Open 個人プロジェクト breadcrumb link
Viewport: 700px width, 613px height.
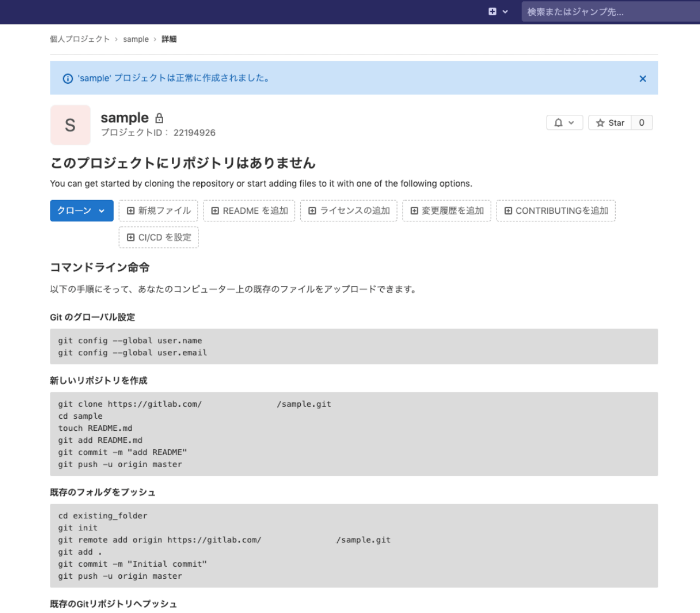[80, 39]
